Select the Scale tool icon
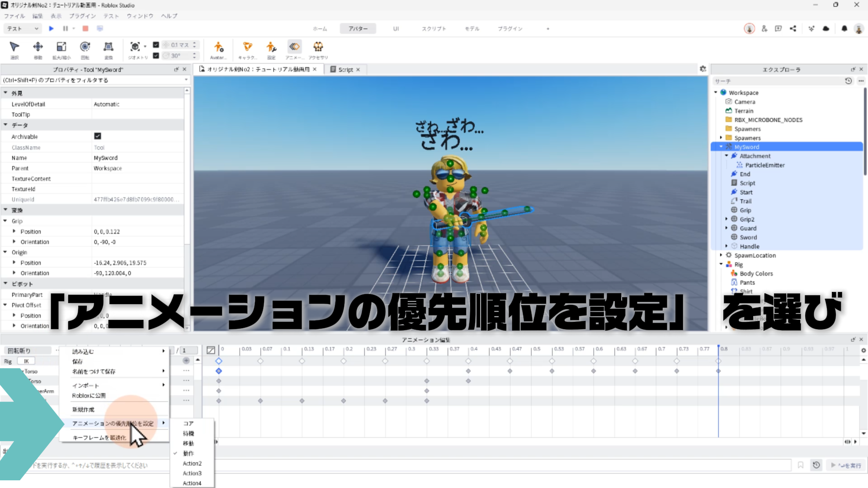 click(61, 47)
